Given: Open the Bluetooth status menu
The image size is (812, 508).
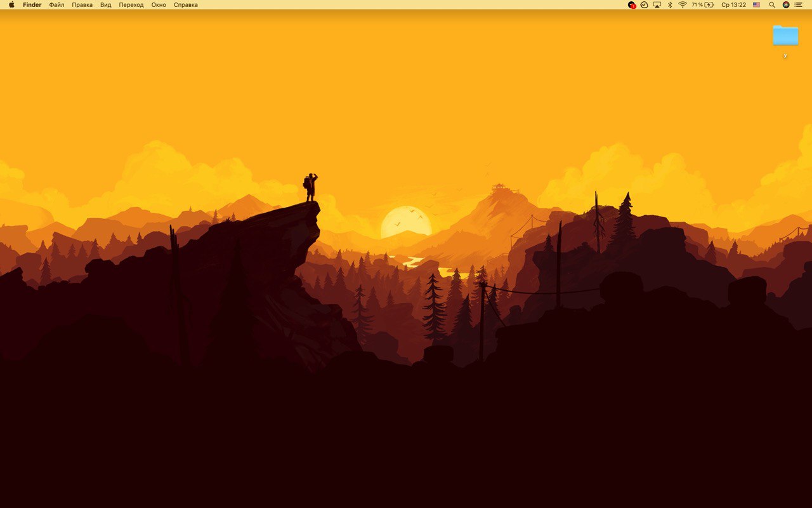Looking at the screenshot, I should click(670, 4).
